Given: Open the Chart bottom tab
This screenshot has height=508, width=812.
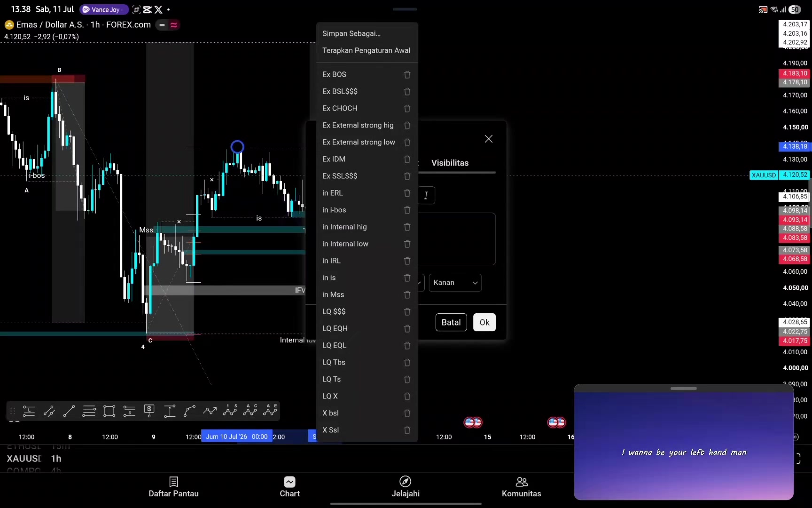Looking at the screenshot, I should click(289, 487).
